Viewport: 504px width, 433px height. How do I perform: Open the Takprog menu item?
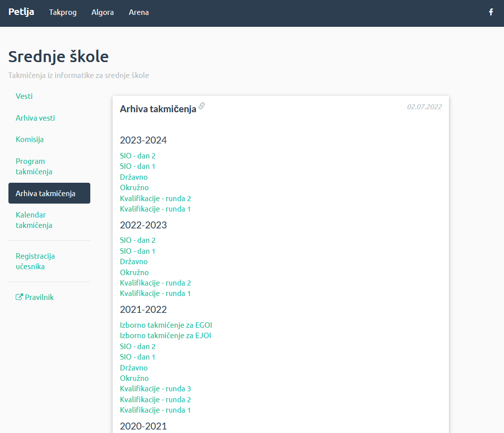click(63, 12)
